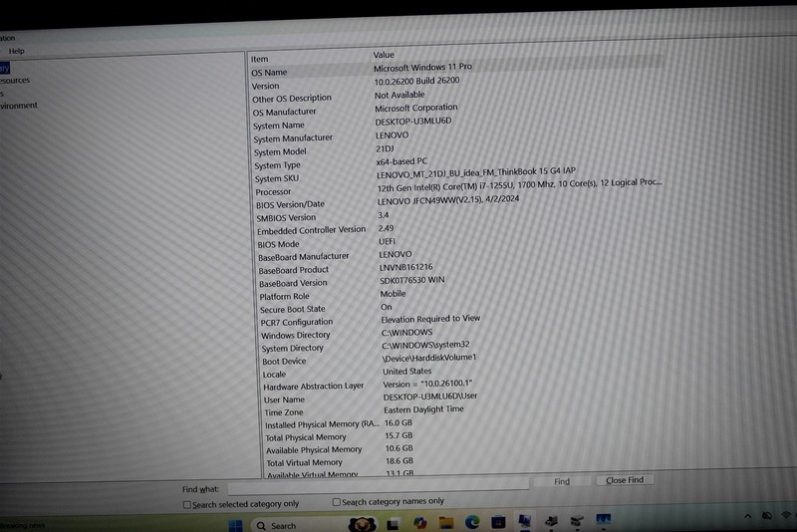
Task: Open File Explorer from the taskbar
Action: pos(445,522)
